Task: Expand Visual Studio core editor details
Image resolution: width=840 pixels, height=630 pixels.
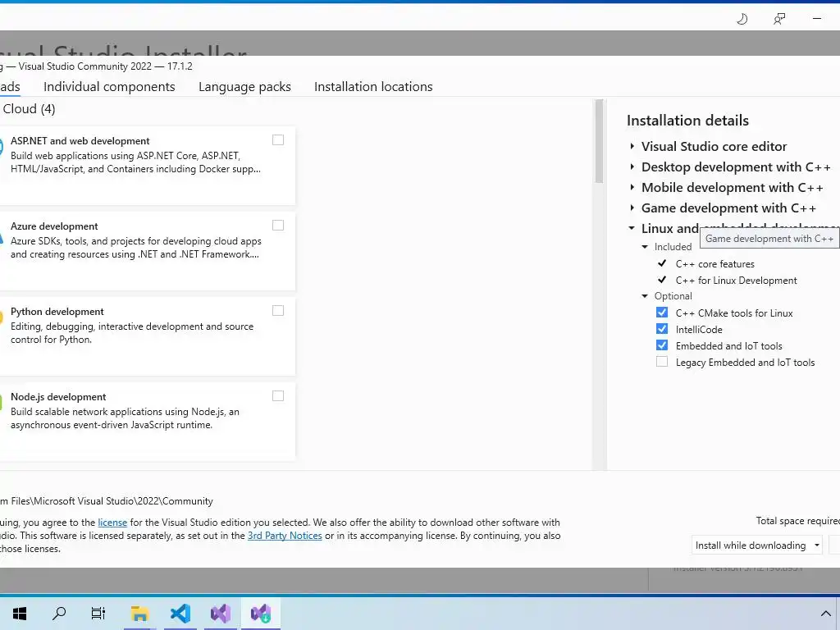Action: [632, 146]
